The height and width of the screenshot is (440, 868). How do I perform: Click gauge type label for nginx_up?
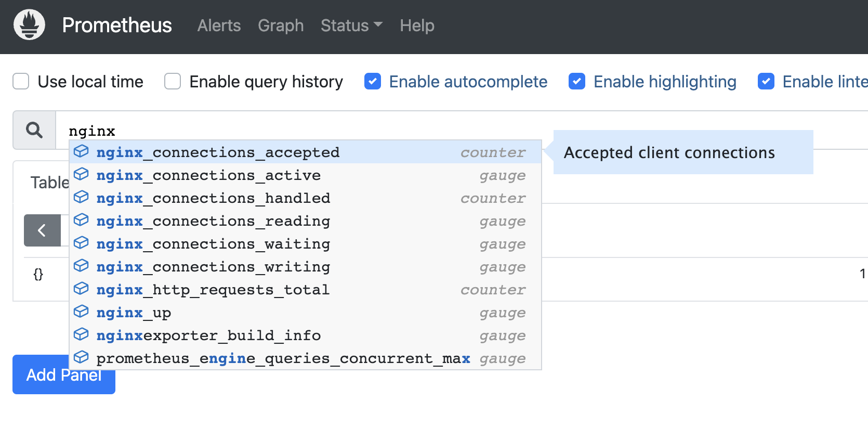[x=502, y=313]
